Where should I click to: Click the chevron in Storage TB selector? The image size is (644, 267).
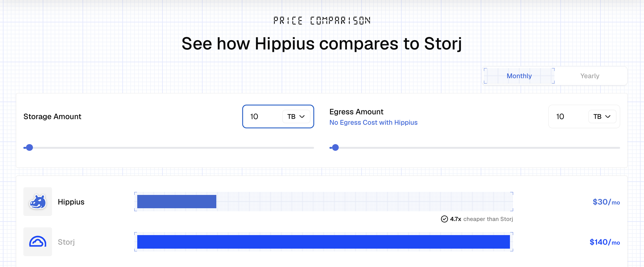click(x=302, y=116)
